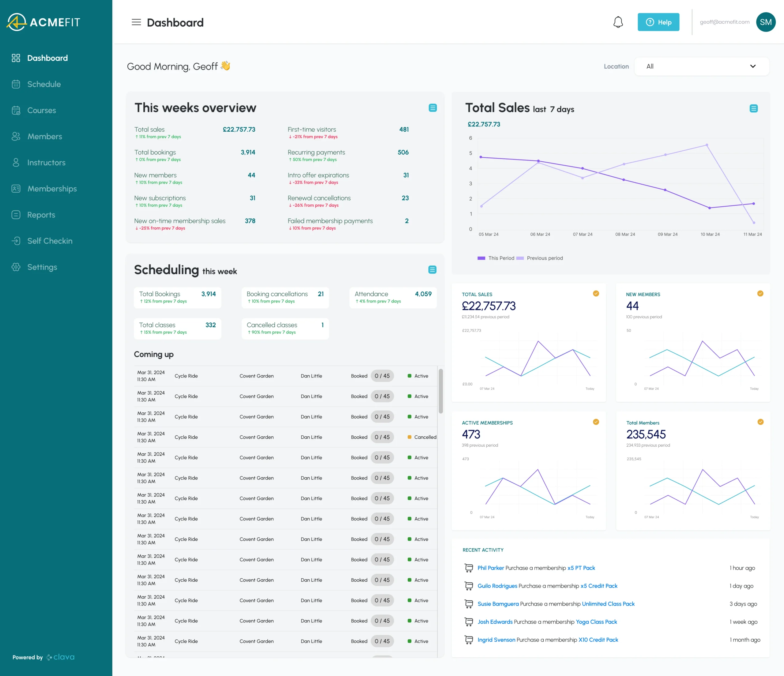Expand the This Week's Overview menu icon
The height and width of the screenshot is (676, 784).
click(x=433, y=107)
